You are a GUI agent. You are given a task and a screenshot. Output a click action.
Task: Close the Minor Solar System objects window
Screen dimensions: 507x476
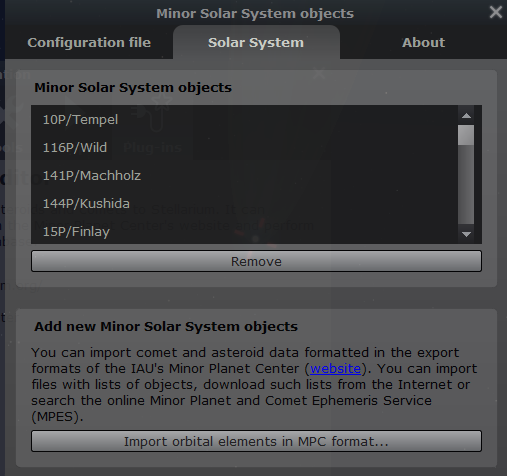(x=495, y=13)
